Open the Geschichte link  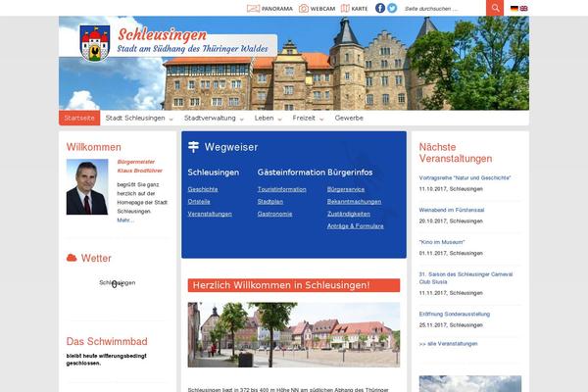(x=203, y=189)
